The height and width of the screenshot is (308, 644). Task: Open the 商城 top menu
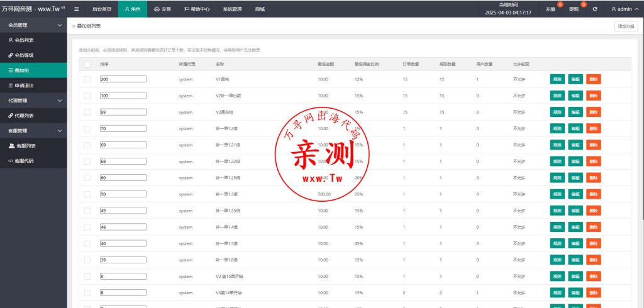pyautogui.click(x=260, y=9)
